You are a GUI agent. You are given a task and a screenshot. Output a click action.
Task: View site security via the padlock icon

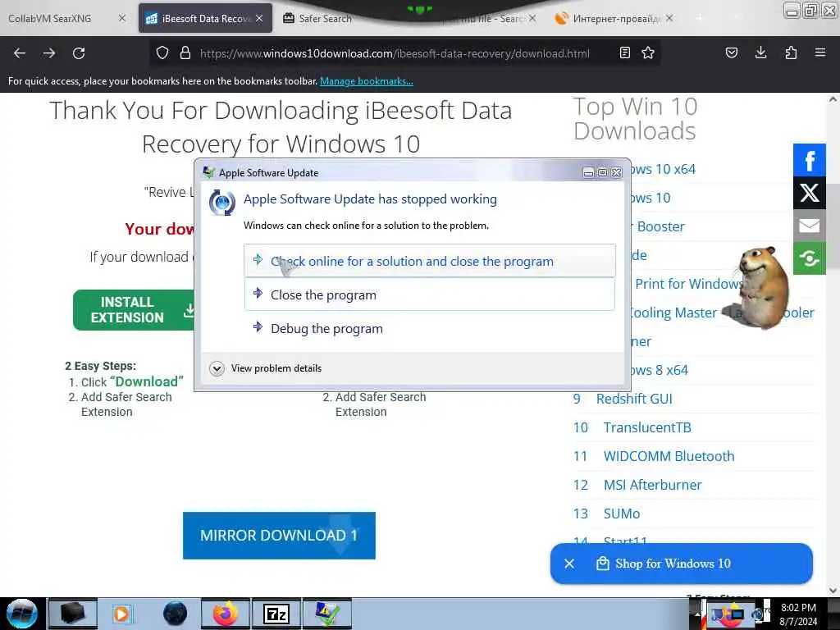[185, 53]
